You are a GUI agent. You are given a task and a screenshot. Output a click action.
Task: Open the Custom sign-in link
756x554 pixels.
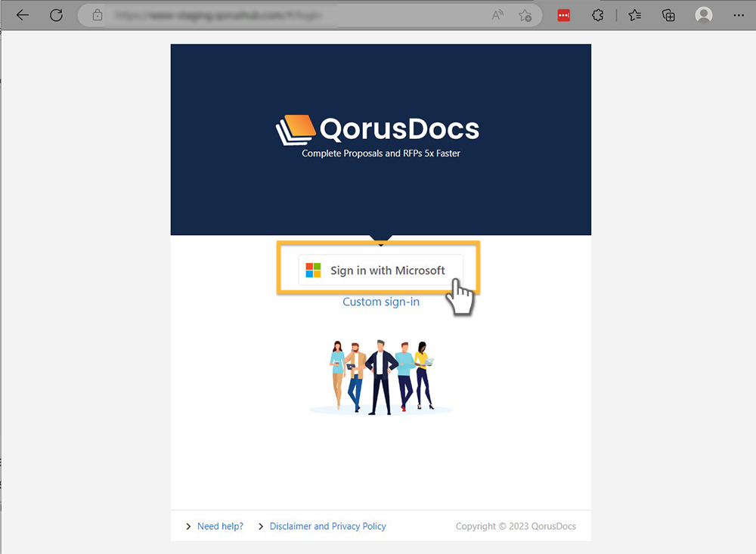point(381,302)
